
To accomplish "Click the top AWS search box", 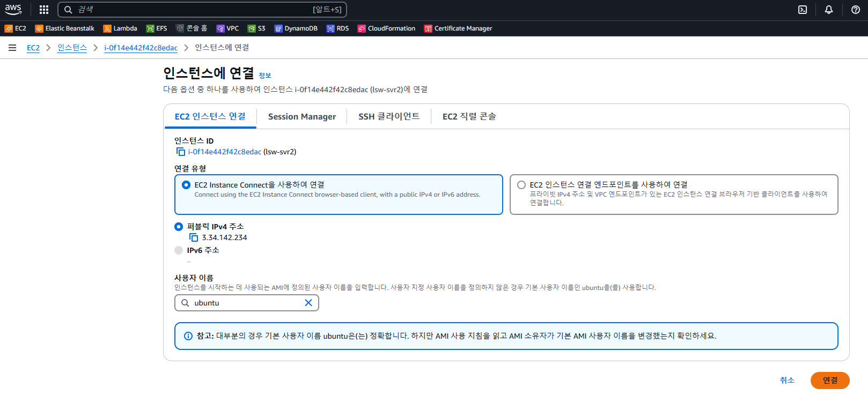I will click(202, 10).
